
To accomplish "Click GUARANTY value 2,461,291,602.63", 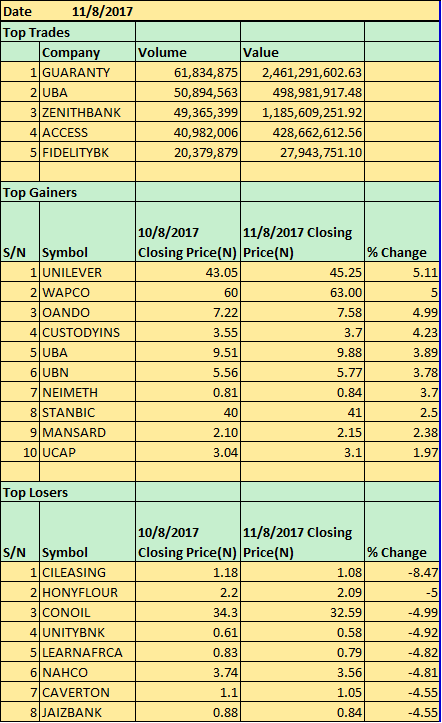I will pos(302,72).
